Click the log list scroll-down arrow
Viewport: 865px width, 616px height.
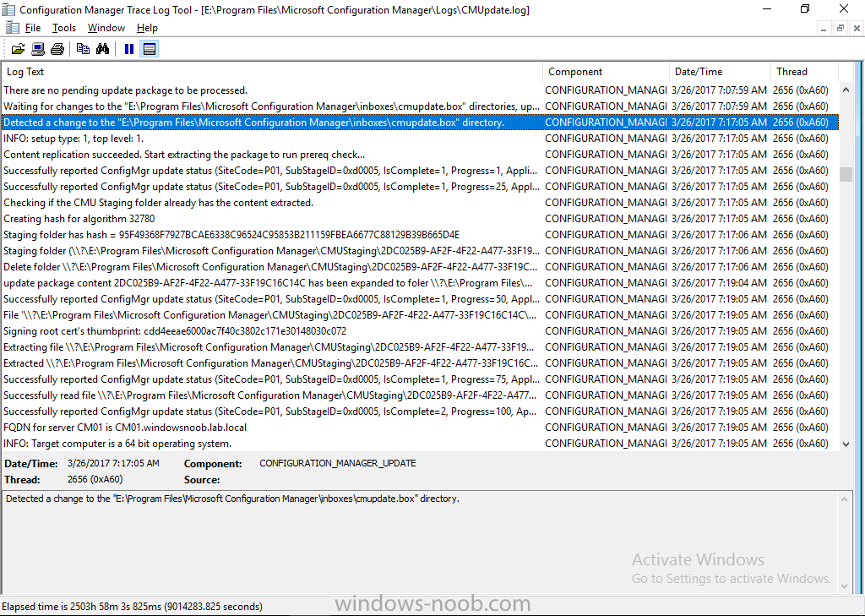coord(846,444)
